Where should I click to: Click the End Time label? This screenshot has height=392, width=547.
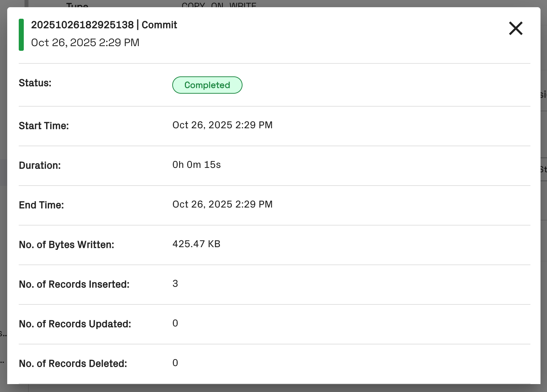coord(41,205)
